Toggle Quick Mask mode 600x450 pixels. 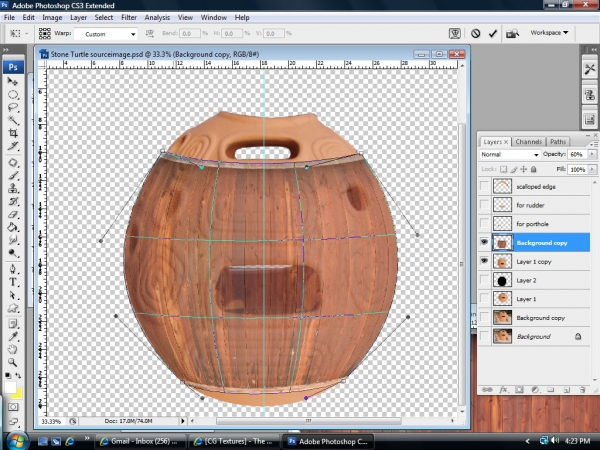(13, 407)
